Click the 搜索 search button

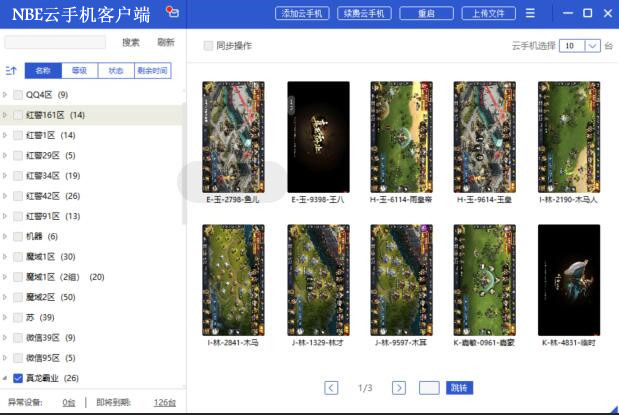click(131, 42)
